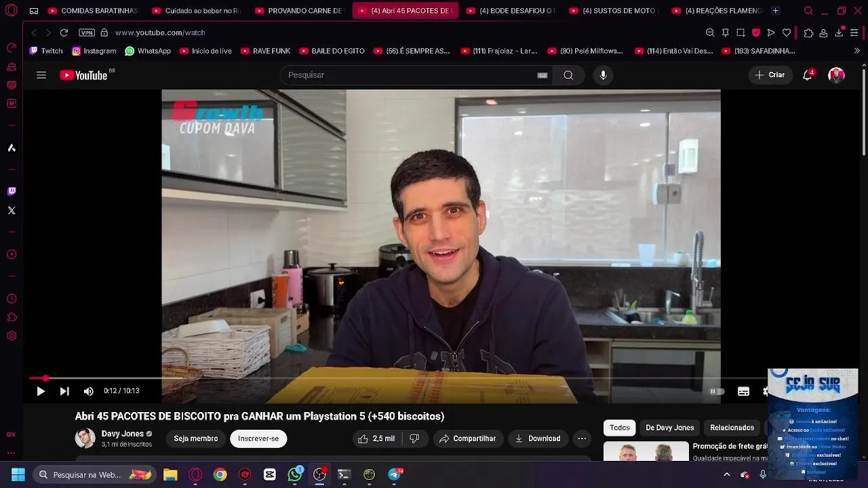Open the X (Twitter) sidebar panel
Viewport: 868px width, 488px height.
coord(12,210)
